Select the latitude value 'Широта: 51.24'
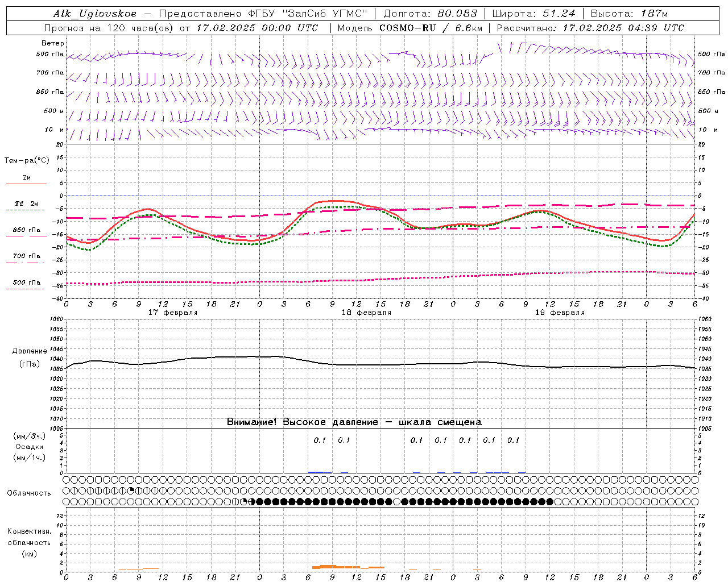Screen dimensions: 728x582 pos(534,14)
